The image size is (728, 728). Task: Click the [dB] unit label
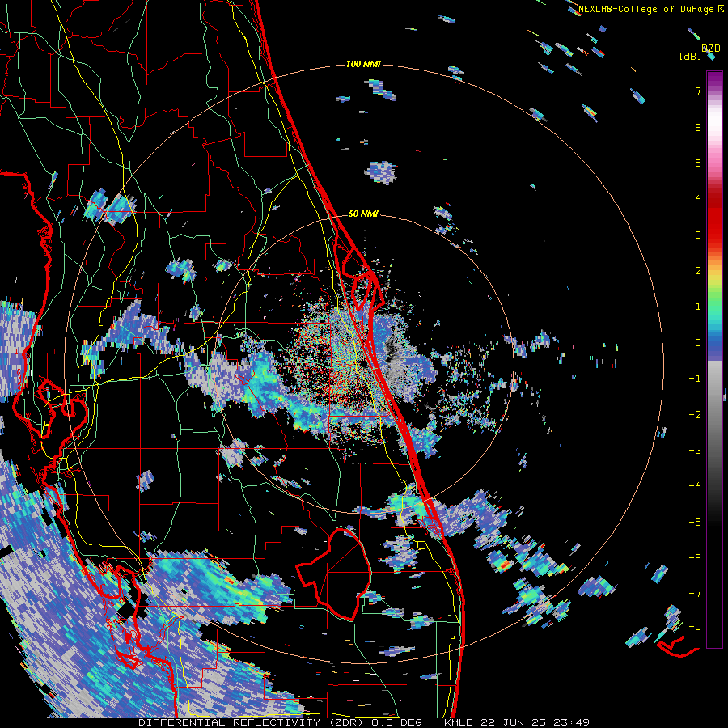click(690, 56)
